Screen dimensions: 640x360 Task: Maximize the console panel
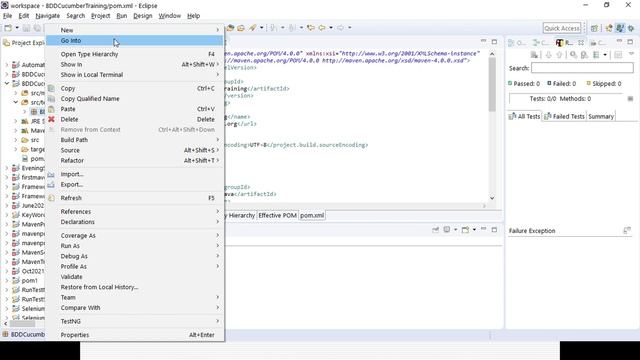tap(494, 230)
